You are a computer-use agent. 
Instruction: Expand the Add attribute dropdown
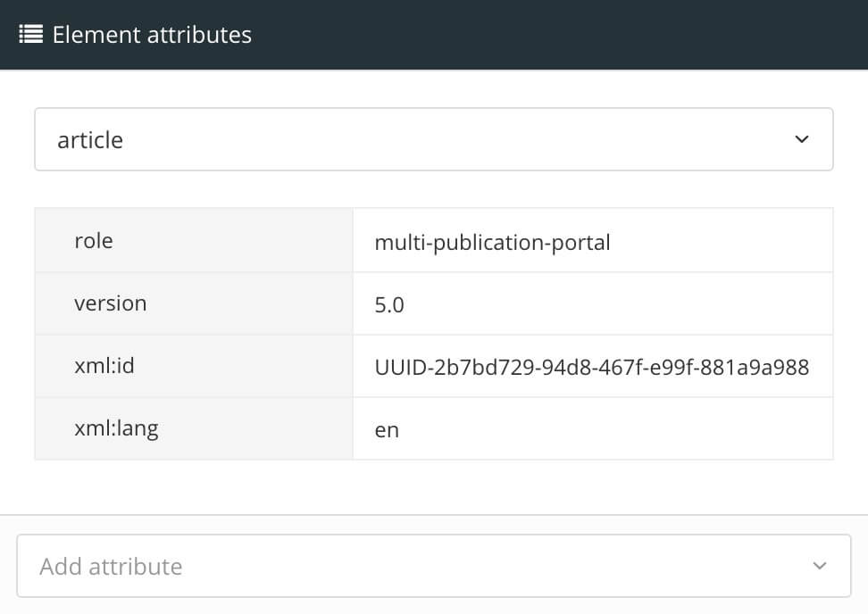click(x=434, y=566)
